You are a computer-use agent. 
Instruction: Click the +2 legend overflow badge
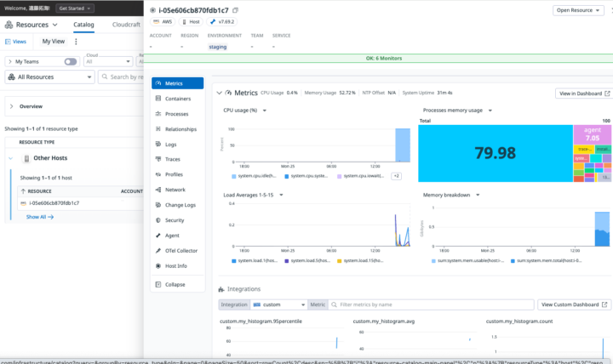coord(396,176)
